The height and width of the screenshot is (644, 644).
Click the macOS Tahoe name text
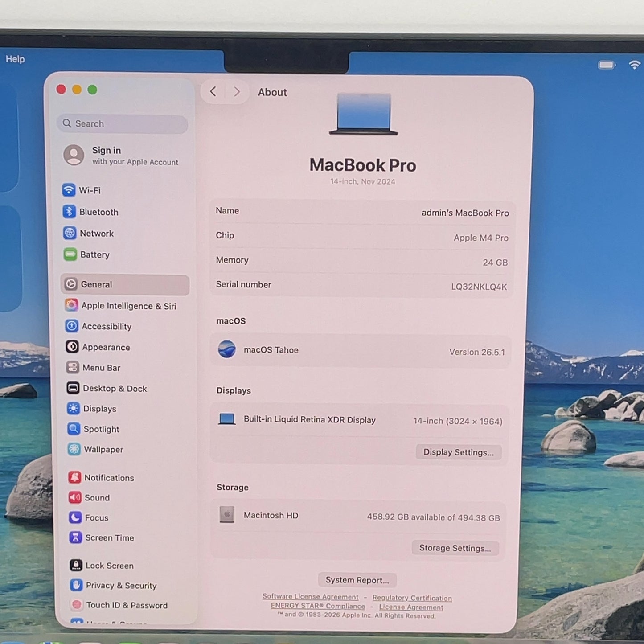tap(271, 350)
